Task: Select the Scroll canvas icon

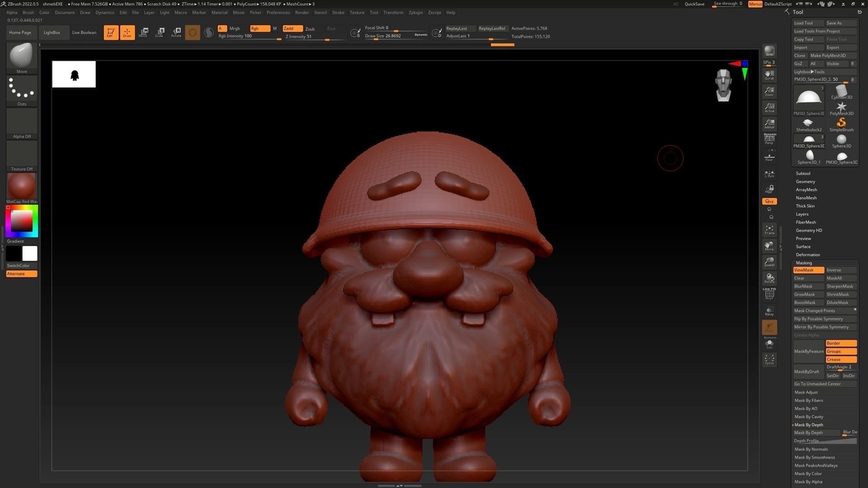Action: [x=769, y=75]
